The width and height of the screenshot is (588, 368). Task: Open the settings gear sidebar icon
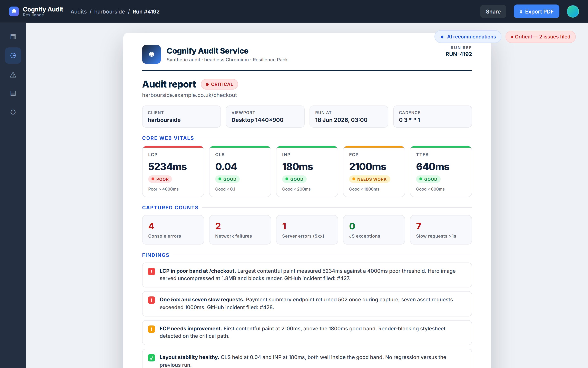13,112
